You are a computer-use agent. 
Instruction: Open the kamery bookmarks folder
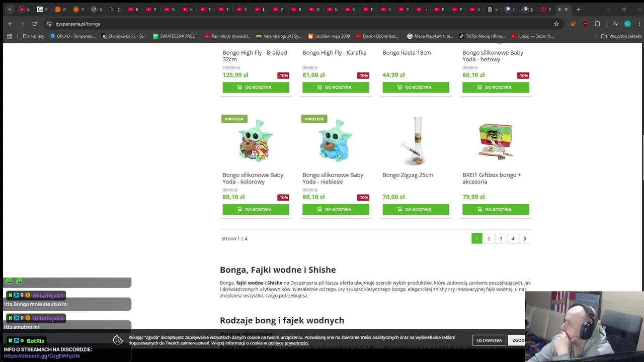[34, 36]
